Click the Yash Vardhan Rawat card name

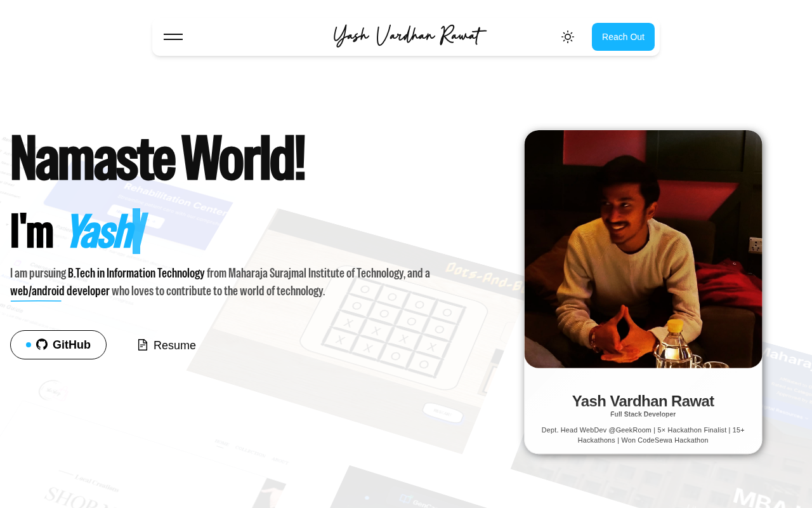click(x=643, y=401)
